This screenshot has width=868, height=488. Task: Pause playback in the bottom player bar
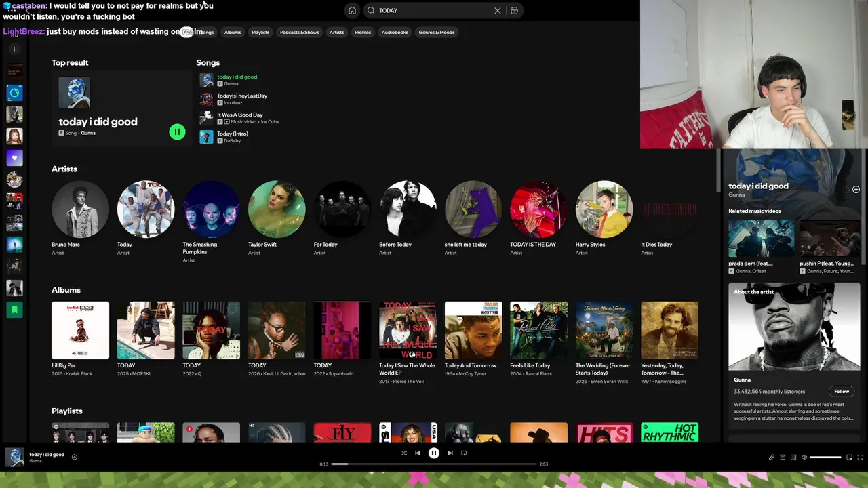(x=434, y=453)
